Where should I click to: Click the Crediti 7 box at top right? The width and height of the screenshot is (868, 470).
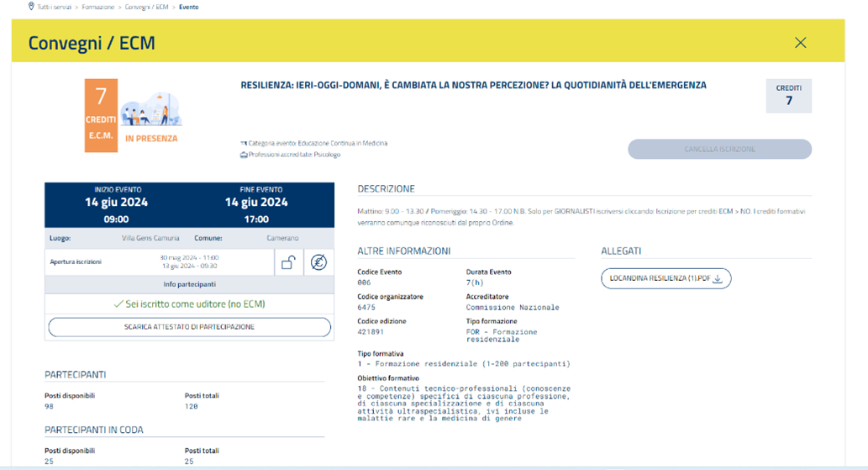[788, 96]
